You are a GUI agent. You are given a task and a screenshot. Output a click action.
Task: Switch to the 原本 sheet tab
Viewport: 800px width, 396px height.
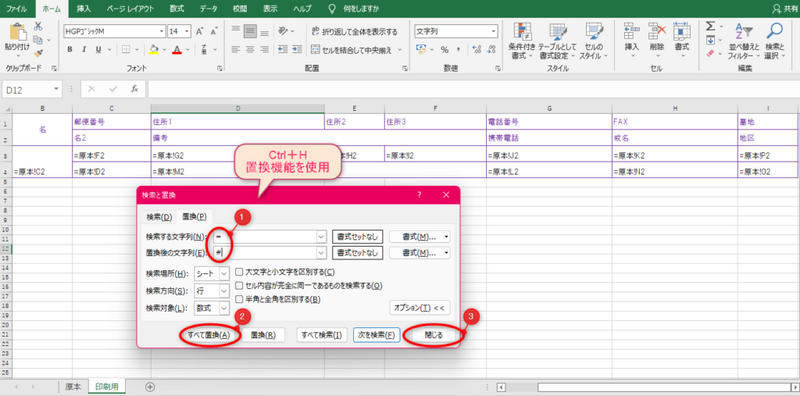coord(73,386)
